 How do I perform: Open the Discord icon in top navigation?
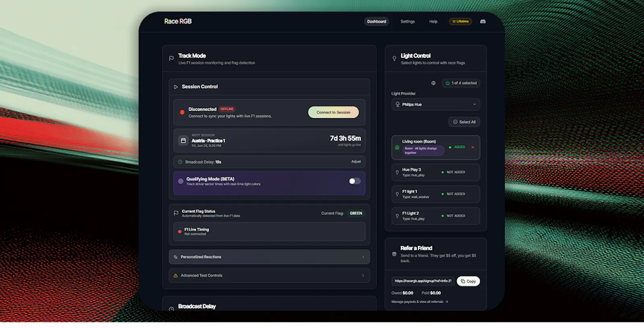coord(483,21)
